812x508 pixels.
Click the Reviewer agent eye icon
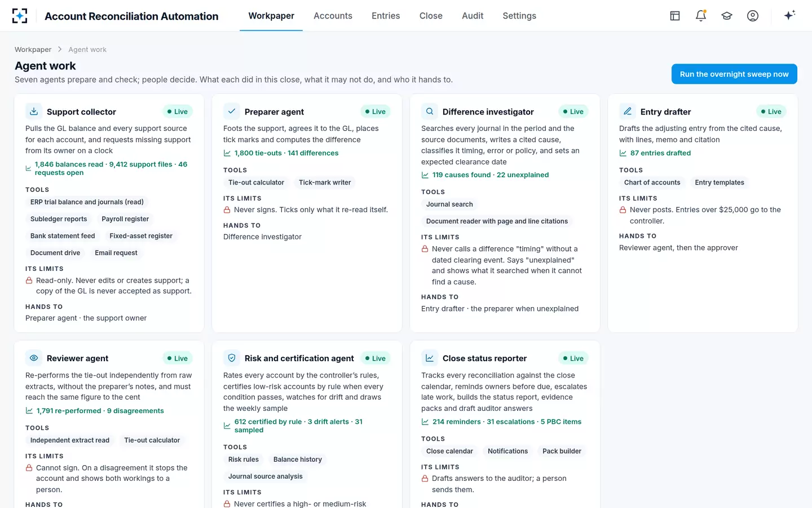(34, 358)
